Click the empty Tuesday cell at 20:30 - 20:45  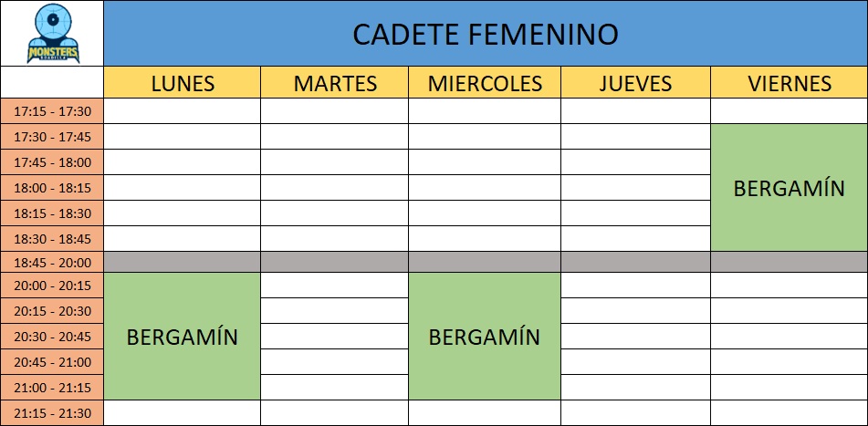click(x=335, y=336)
